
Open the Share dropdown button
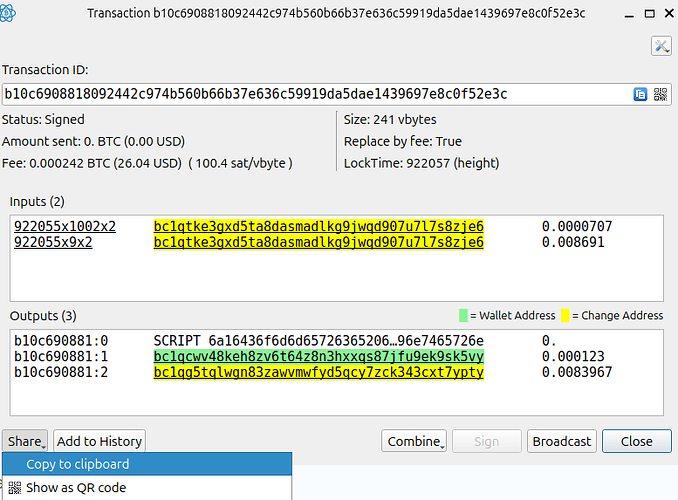pos(26,441)
